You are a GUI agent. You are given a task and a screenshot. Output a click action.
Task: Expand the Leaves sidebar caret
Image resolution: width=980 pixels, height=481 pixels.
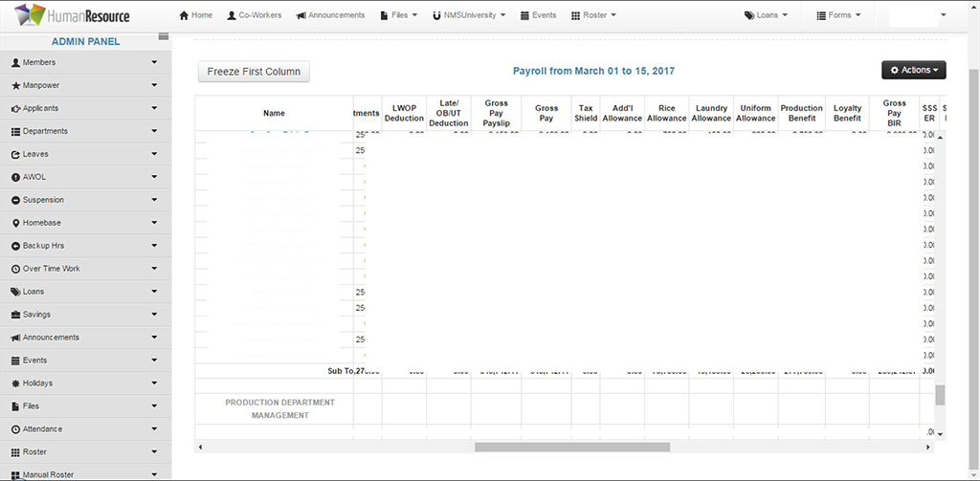click(x=154, y=154)
